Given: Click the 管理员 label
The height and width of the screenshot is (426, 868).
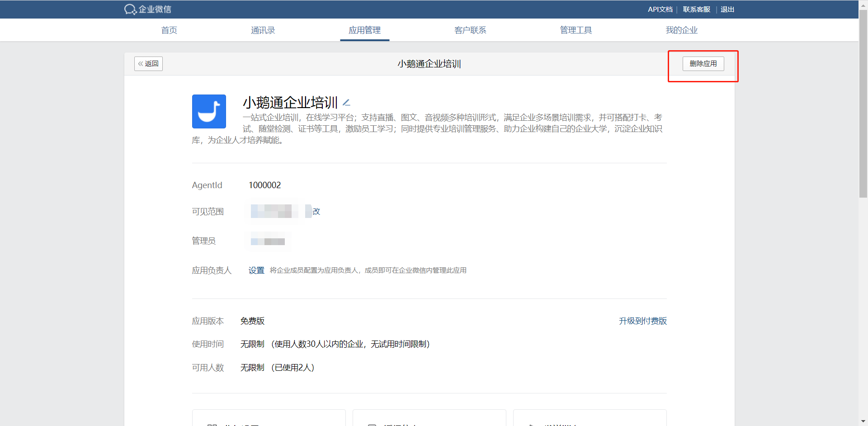Looking at the screenshot, I should click(x=204, y=241).
